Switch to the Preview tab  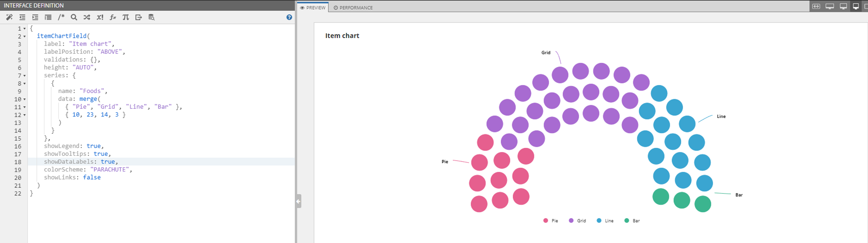click(x=313, y=7)
